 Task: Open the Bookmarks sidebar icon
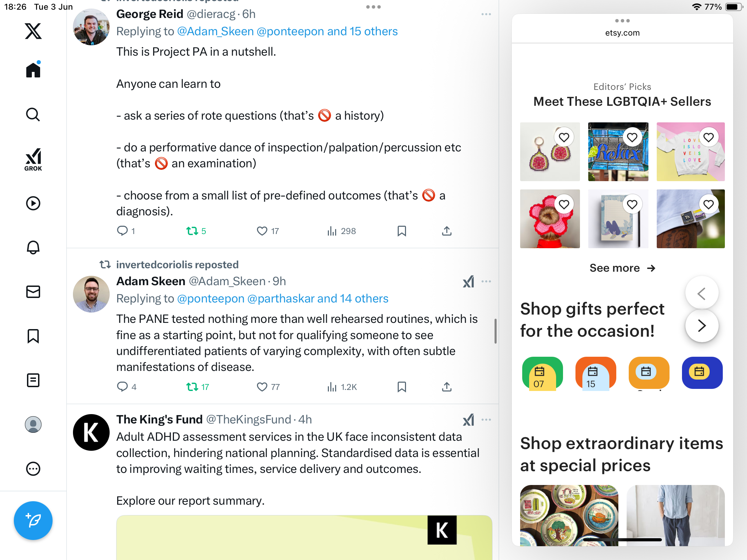click(33, 336)
